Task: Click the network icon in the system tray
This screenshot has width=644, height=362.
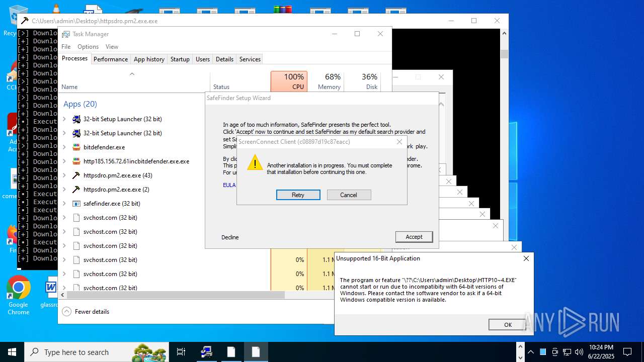Action: [x=567, y=352]
